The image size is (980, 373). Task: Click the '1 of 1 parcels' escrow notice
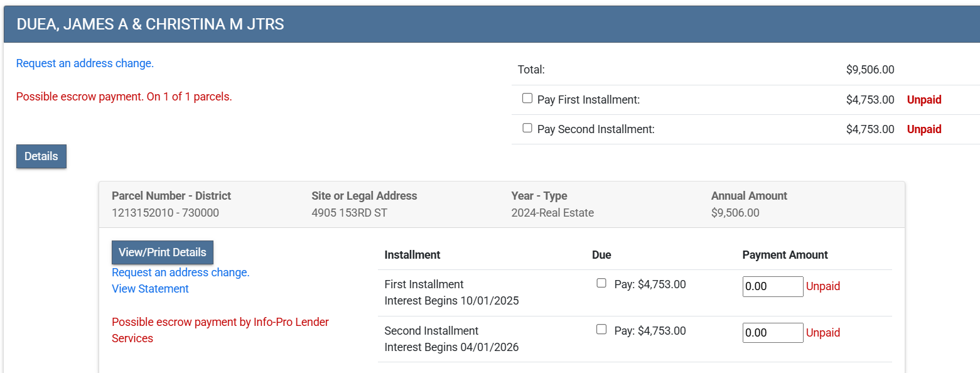124,97
